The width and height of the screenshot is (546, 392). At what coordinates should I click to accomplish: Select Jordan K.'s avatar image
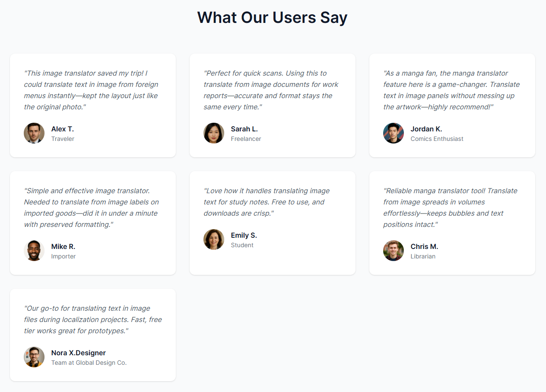pos(394,133)
